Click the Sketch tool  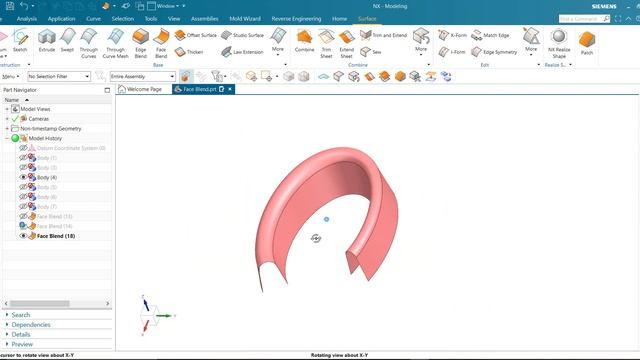coord(20,41)
